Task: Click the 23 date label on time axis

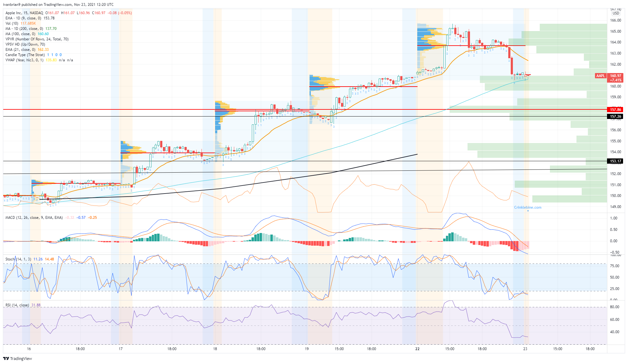Action: click(x=525, y=349)
